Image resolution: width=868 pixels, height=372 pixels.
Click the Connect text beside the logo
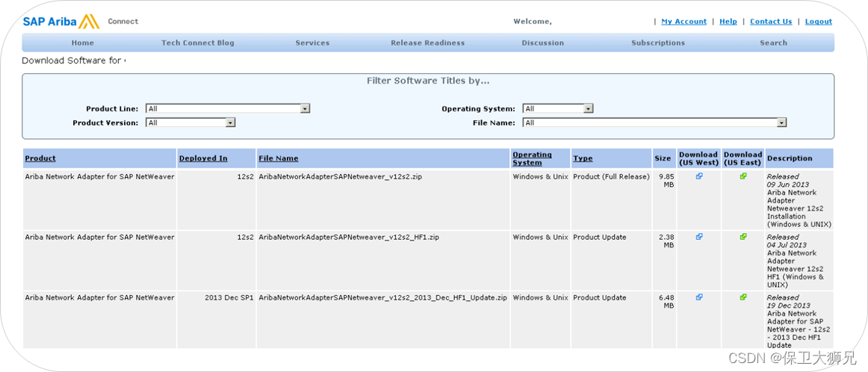coord(123,22)
